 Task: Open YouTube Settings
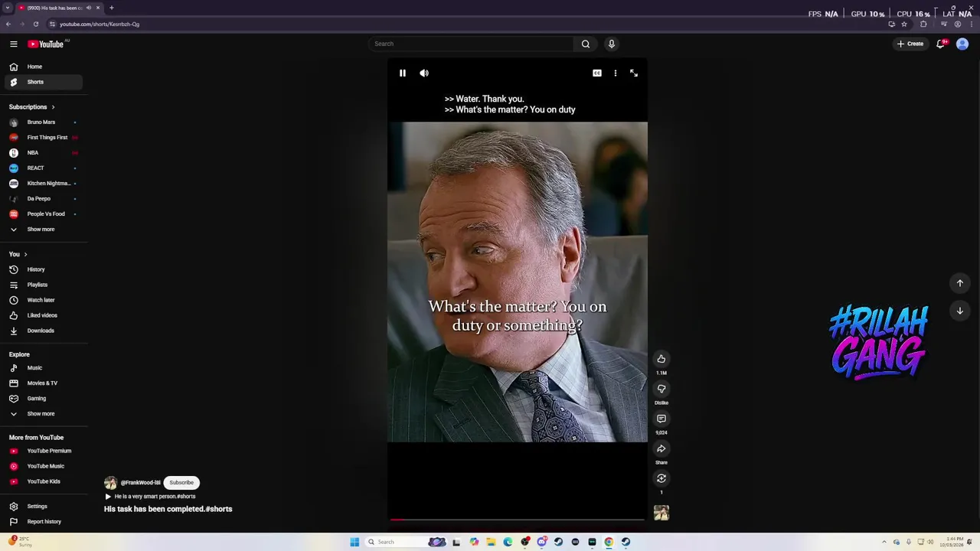[x=44, y=507]
